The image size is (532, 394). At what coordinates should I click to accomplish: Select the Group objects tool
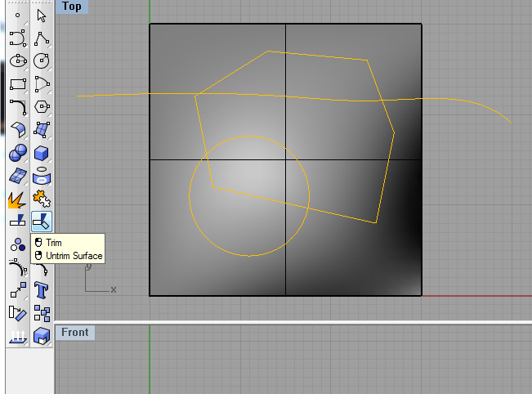coord(18,244)
